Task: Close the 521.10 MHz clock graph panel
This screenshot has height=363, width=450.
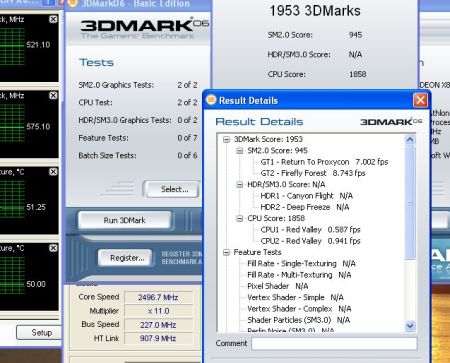Action: [53, 19]
